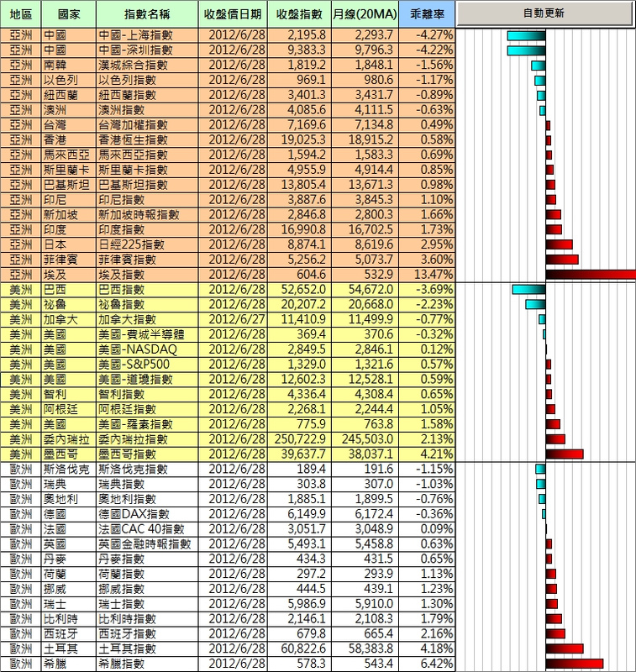Click the 漢城綜合指數 cell
The image size is (636, 672).
coord(147,66)
